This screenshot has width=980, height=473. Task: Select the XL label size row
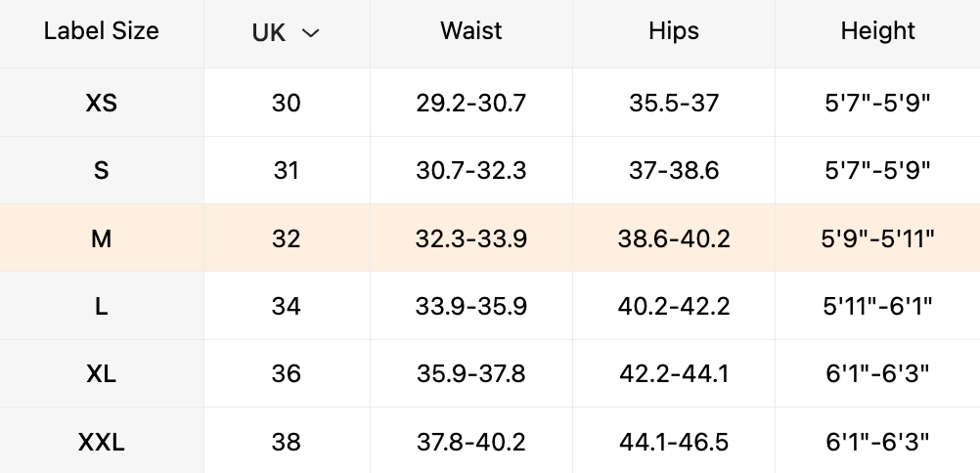[x=102, y=374]
